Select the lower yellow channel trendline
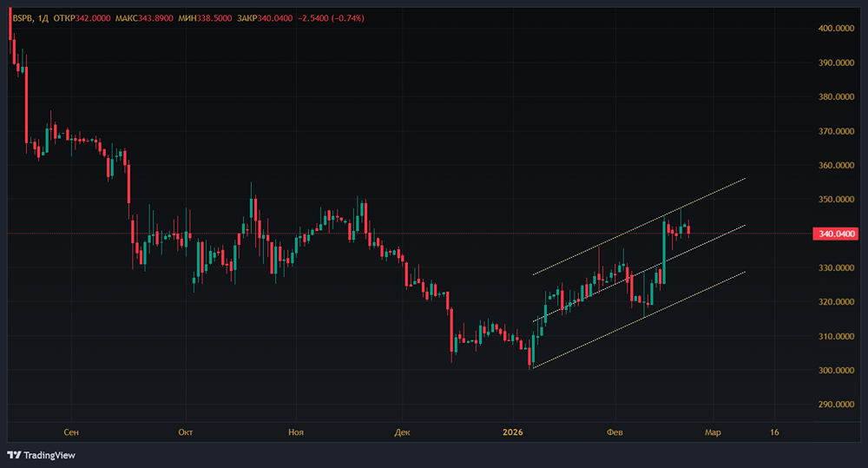The width and height of the screenshot is (868, 468). [x=640, y=320]
